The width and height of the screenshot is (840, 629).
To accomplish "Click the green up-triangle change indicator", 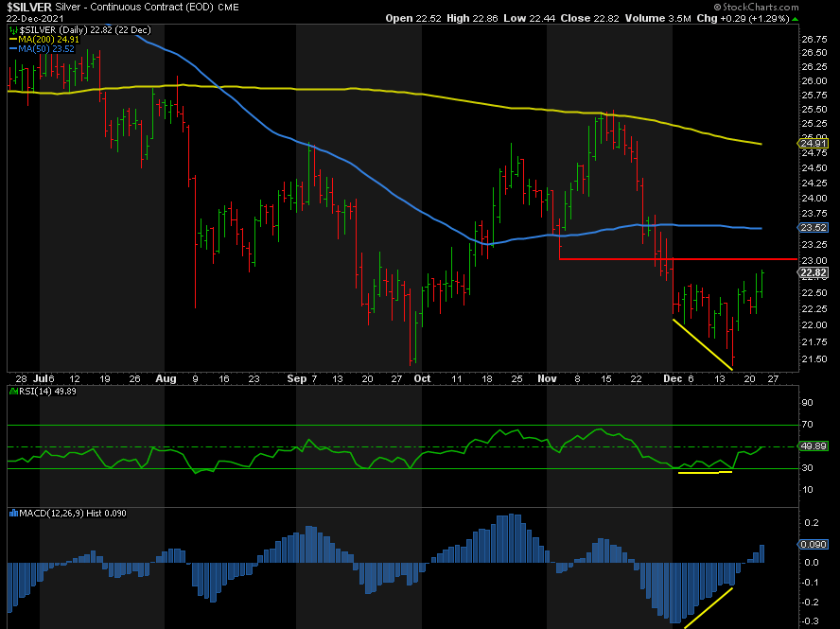I will click(795, 19).
